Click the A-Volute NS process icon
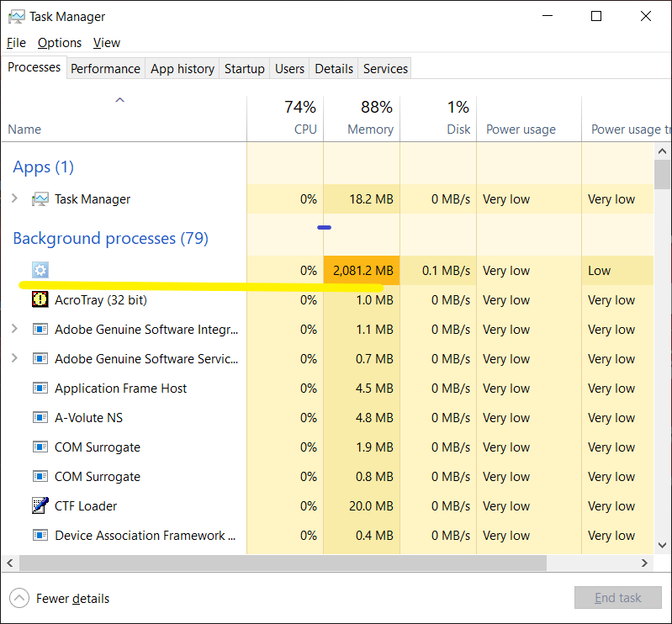672x624 pixels. [x=40, y=417]
